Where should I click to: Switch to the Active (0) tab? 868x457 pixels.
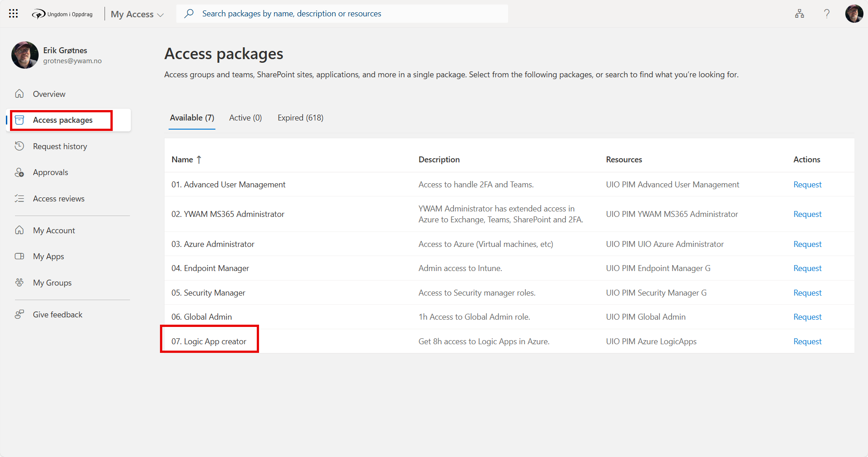point(245,118)
